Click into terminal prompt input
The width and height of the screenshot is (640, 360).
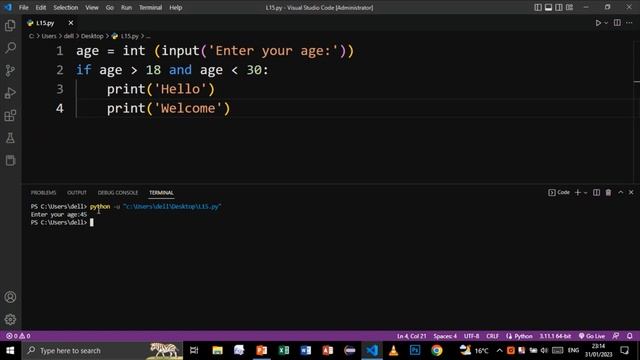(x=91, y=222)
